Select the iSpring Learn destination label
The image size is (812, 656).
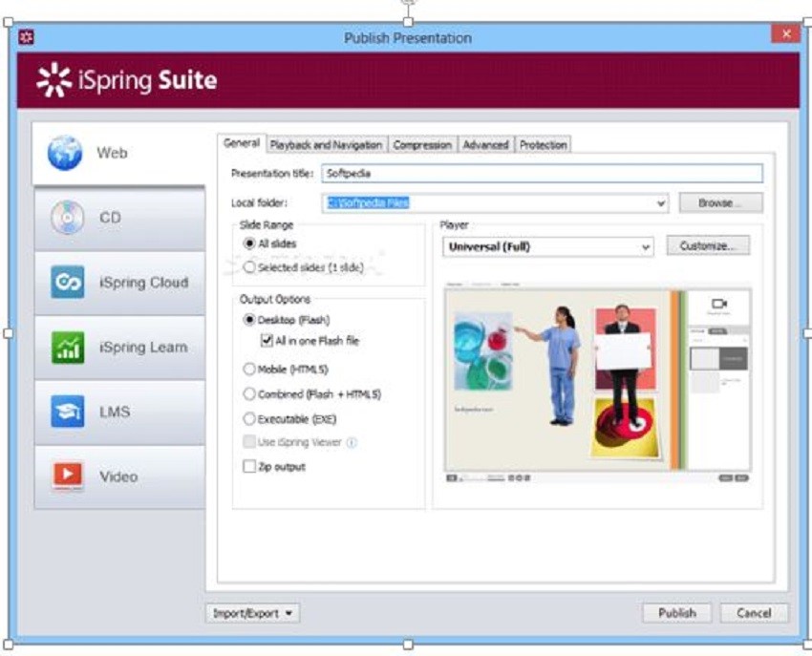coord(143,347)
